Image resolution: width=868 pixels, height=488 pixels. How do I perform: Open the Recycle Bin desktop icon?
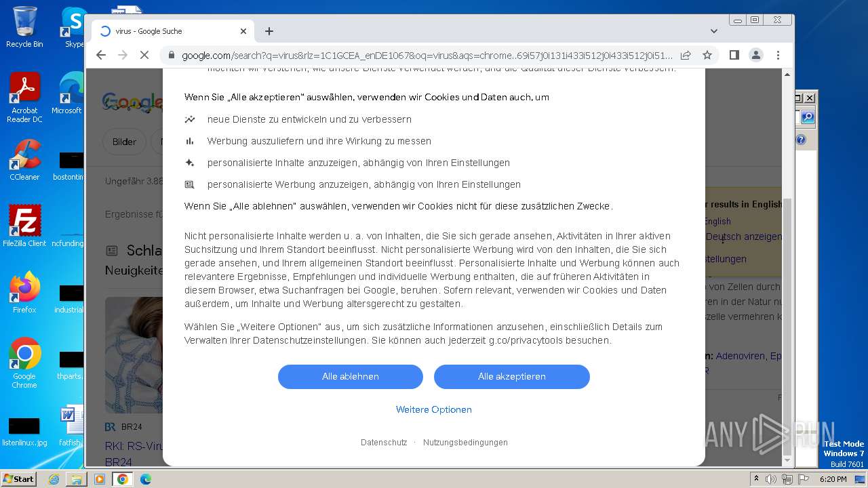(x=24, y=27)
